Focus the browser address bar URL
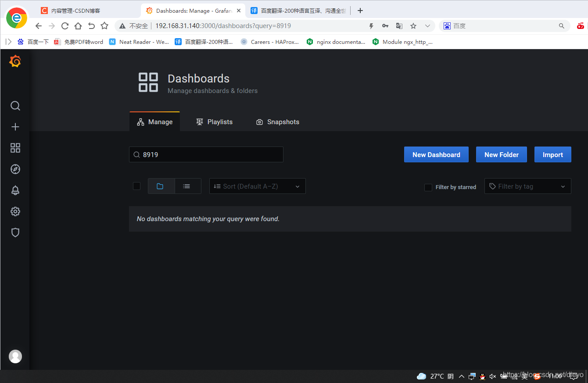The width and height of the screenshot is (588, 383). (223, 26)
